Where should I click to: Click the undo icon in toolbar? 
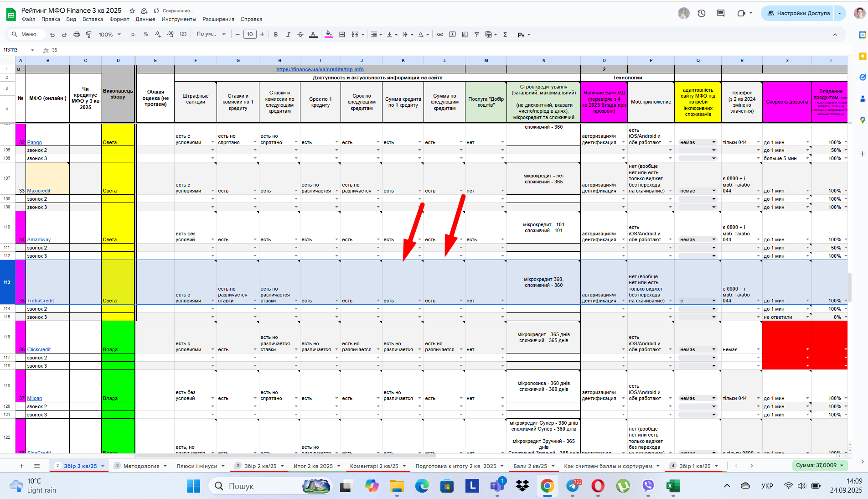[x=52, y=35]
